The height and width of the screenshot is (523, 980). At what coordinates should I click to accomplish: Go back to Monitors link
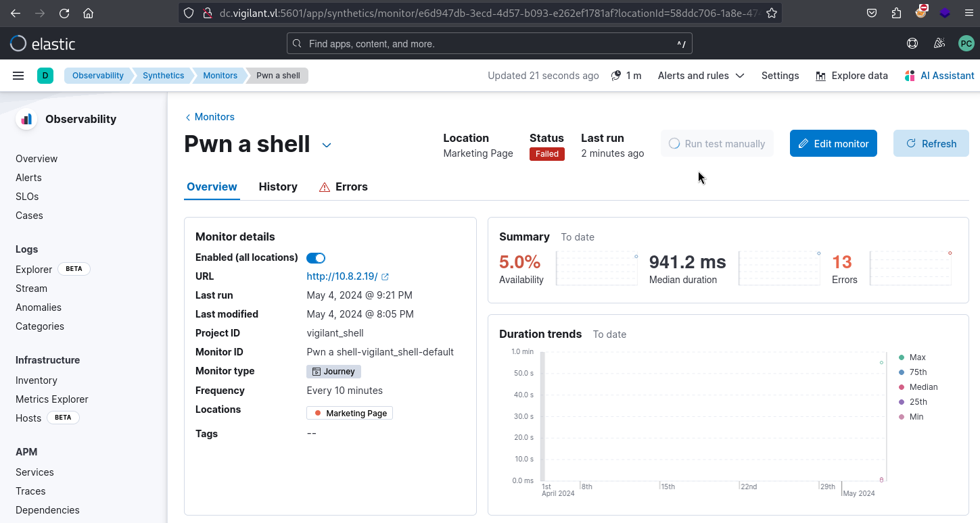pos(210,117)
